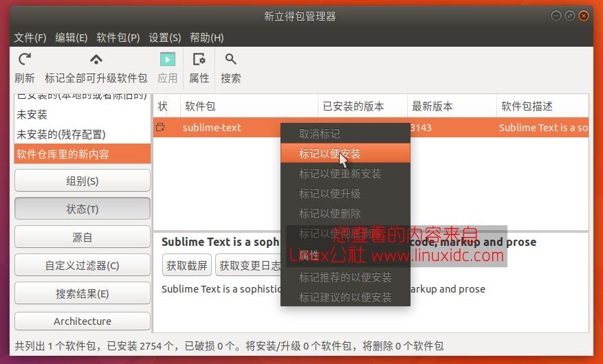
Task: Click the 搜索 magnifier icon
Action: point(231,60)
